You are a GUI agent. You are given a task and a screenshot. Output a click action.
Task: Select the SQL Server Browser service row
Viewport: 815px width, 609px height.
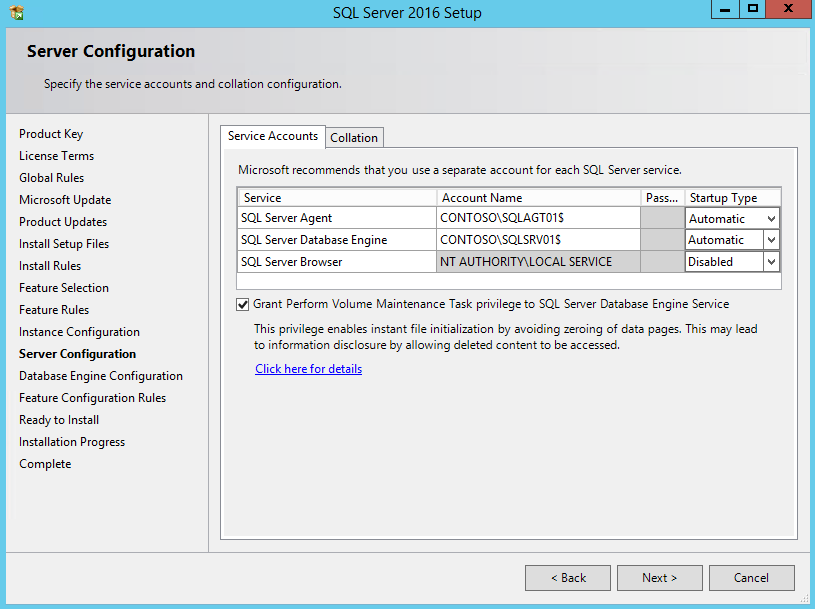[337, 262]
